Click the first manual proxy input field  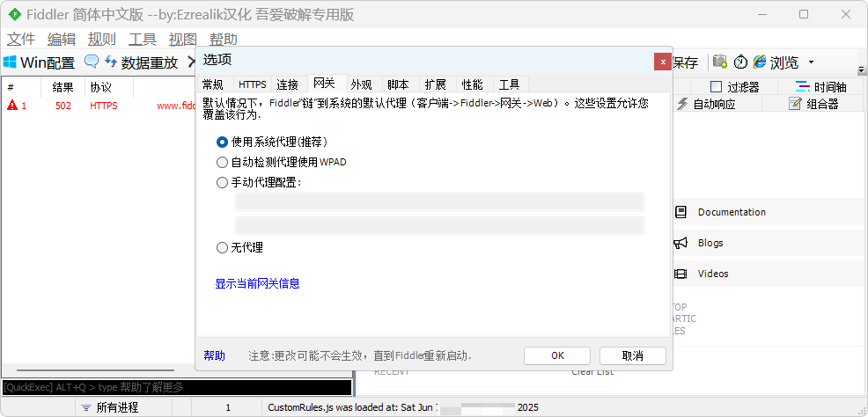click(x=439, y=201)
